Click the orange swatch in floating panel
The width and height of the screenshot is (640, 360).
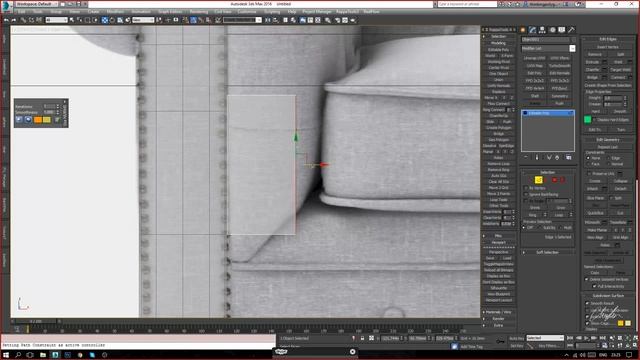point(38,120)
